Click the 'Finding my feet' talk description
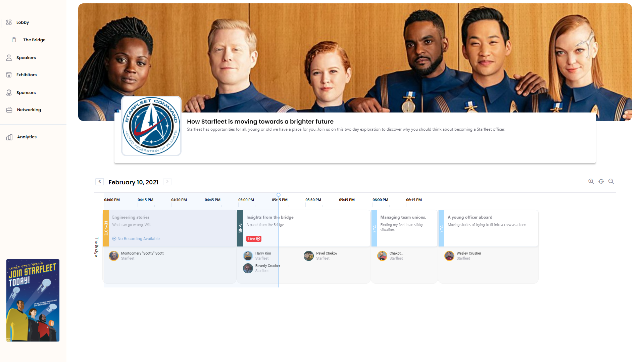This screenshot has height=362, width=644. click(x=401, y=227)
